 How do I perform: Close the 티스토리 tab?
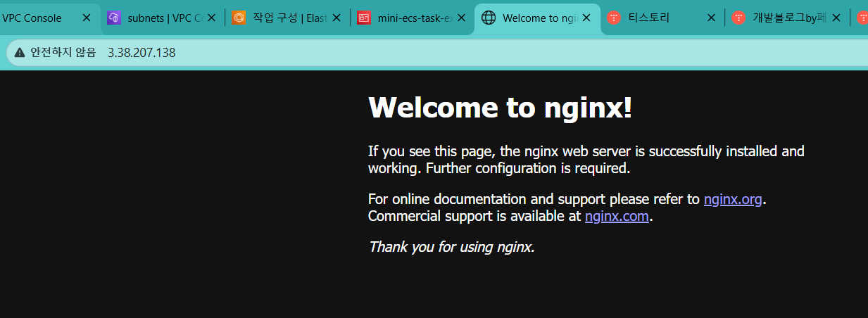(x=711, y=18)
